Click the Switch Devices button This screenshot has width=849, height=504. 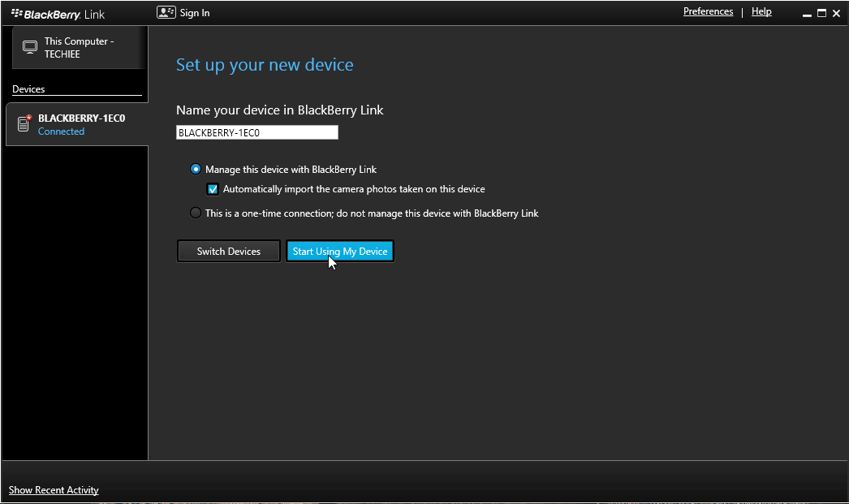pos(228,251)
